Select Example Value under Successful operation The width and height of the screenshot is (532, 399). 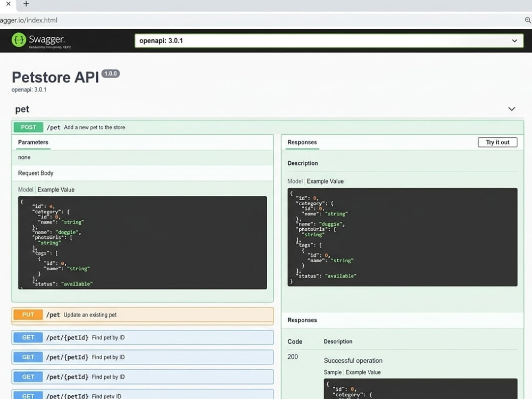363,372
